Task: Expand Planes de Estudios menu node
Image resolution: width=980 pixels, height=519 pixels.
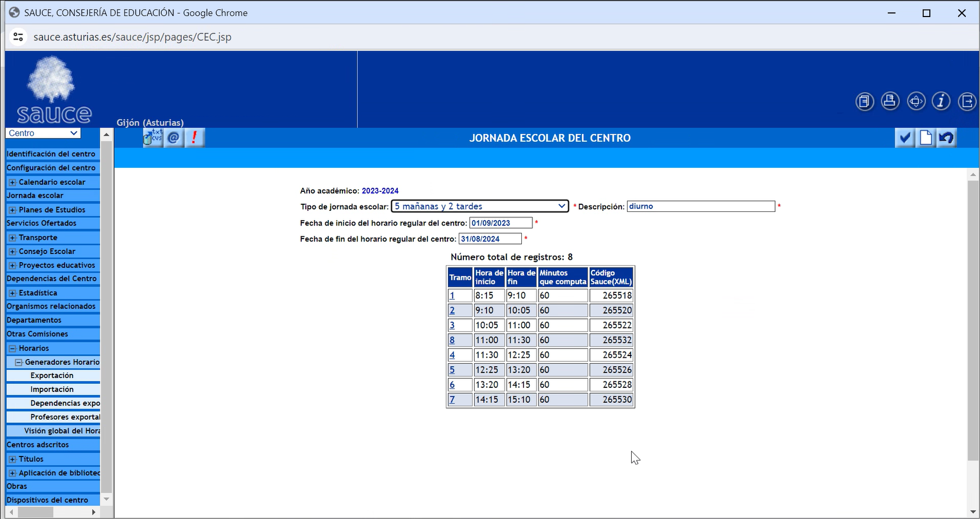Action: tap(12, 210)
